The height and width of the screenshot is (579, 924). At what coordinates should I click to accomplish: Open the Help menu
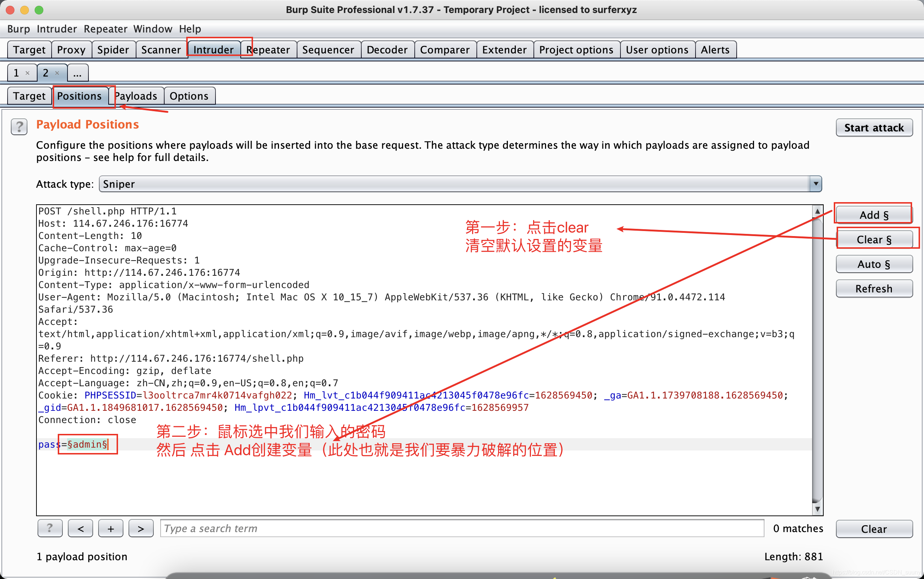(190, 29)
